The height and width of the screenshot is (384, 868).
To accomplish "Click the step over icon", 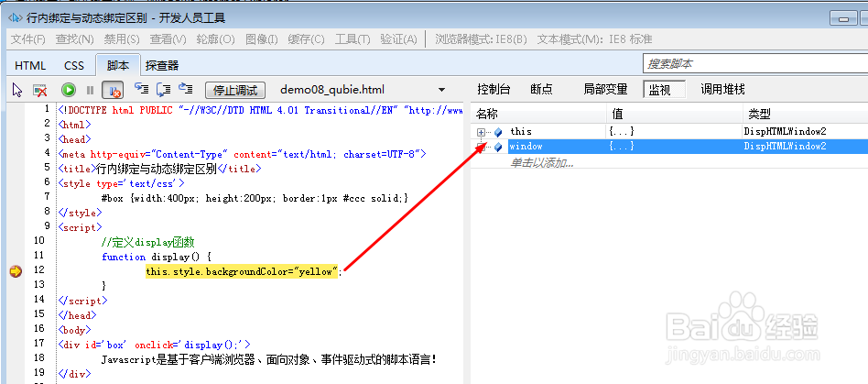I will pyautogui.click(x=163, y=89).
